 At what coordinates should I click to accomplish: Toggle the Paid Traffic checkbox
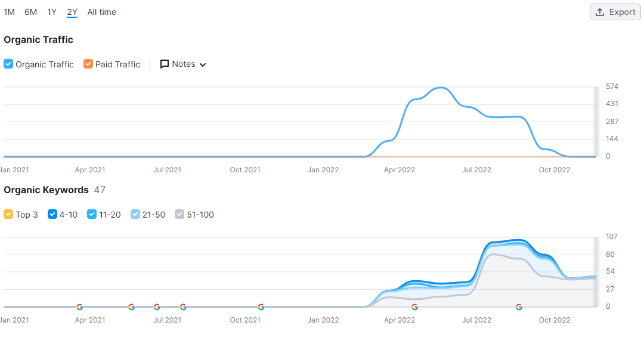tap(88, 64)
